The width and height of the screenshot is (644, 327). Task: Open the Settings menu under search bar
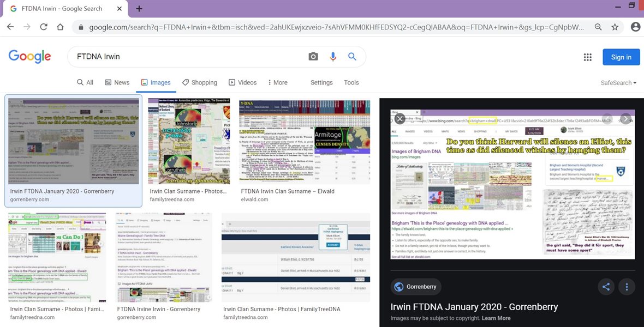[x=321, y=82]
